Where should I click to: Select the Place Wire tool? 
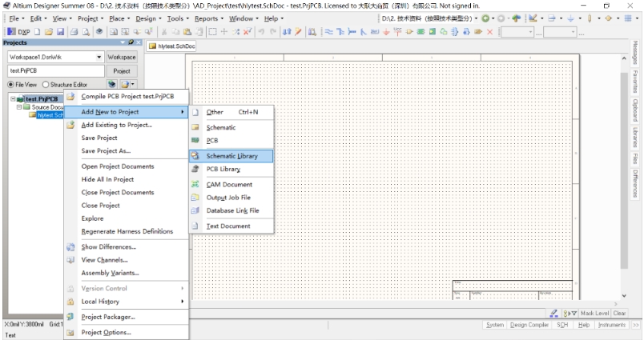coord(329,31)
